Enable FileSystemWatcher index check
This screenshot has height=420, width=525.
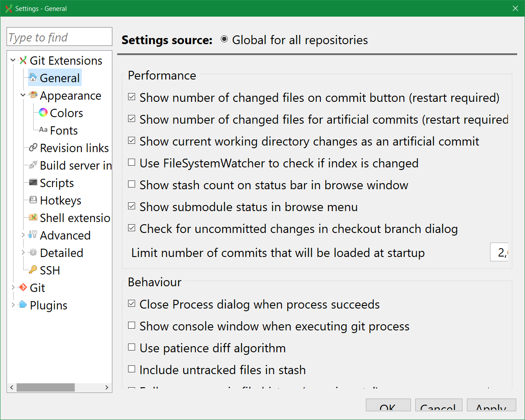point(132,163)
